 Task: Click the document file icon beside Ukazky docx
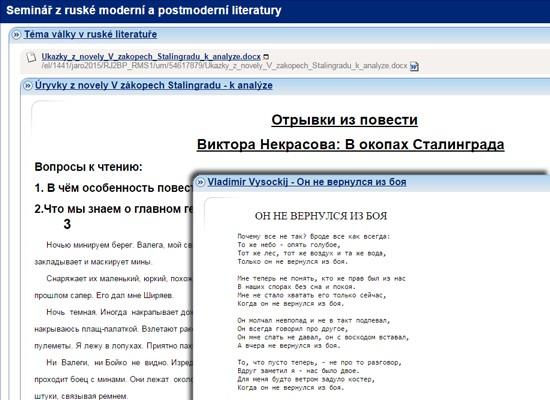pyautogui.click(x=32, y=57)
